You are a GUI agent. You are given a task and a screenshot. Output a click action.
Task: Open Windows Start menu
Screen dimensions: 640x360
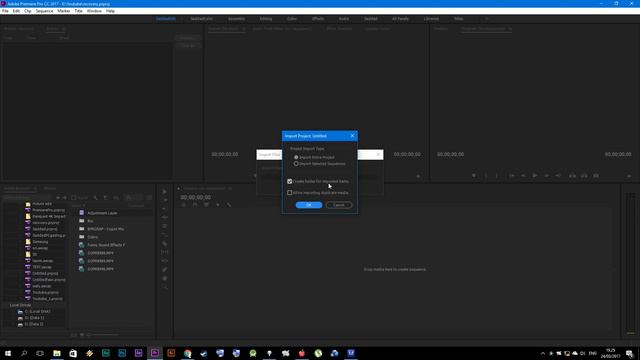click(x=8, y=353)
